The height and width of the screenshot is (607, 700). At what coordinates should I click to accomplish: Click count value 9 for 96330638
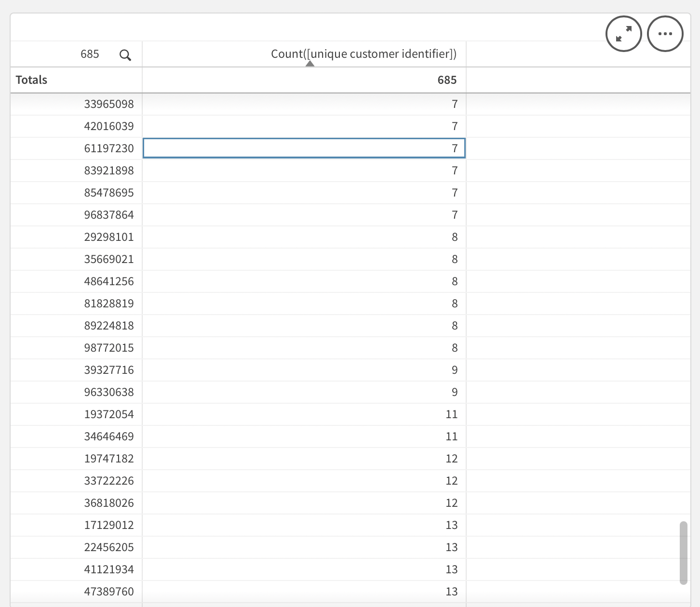(454, 392)
